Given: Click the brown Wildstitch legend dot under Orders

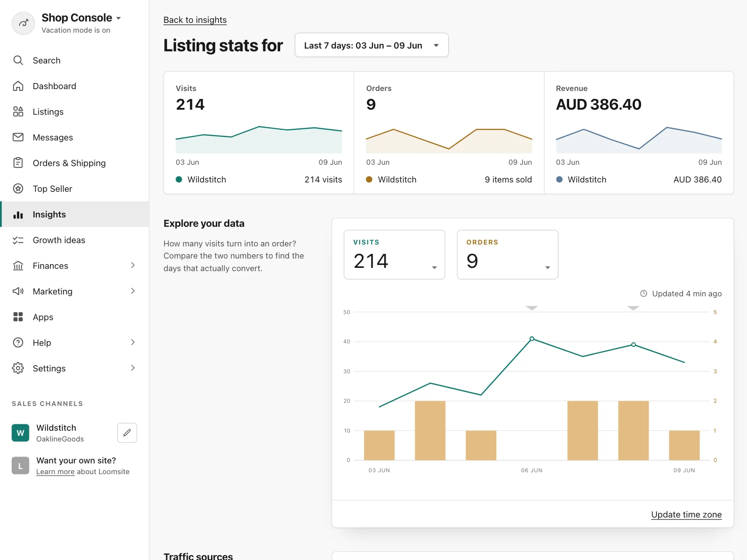Looking at the screenshot, I should click(369, 179).
